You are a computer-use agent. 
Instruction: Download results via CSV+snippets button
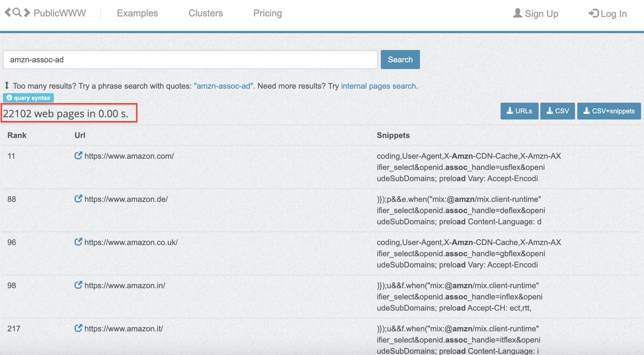609,111
